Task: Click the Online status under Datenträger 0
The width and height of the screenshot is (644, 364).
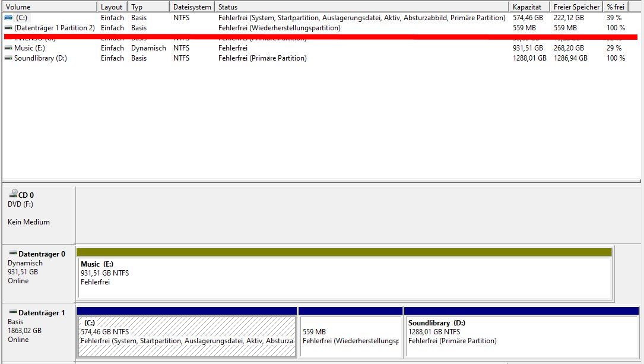Action: point(18,281)
